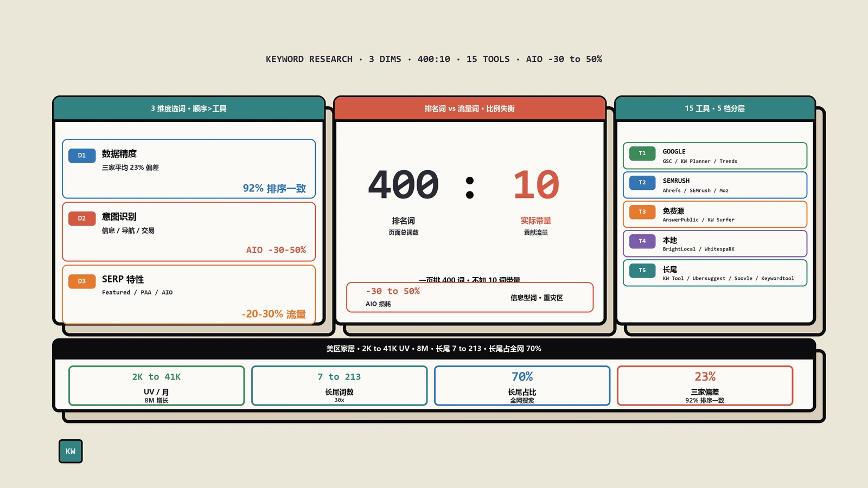Select the 美区家居 black header bar
The image size is (868, 488).
point(434,349)
